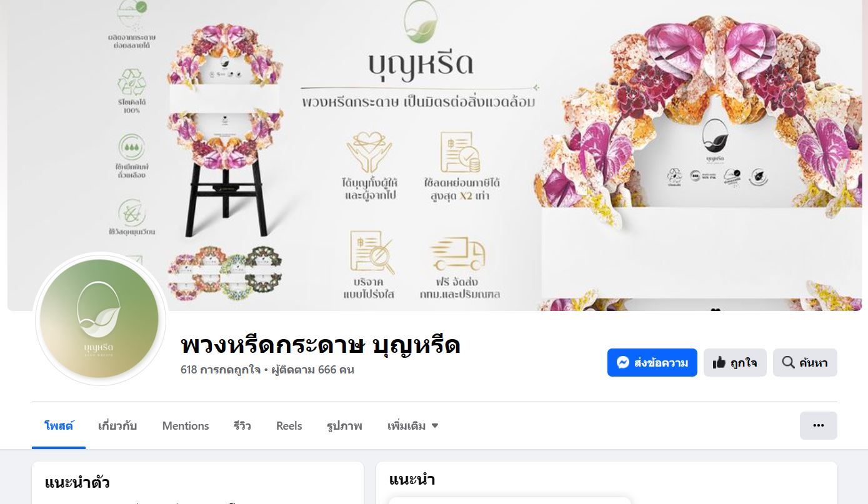The width and height of the screenshot is (868, 504).
Task: Click the delivery truck icon in cover
Action: [457, 255]
